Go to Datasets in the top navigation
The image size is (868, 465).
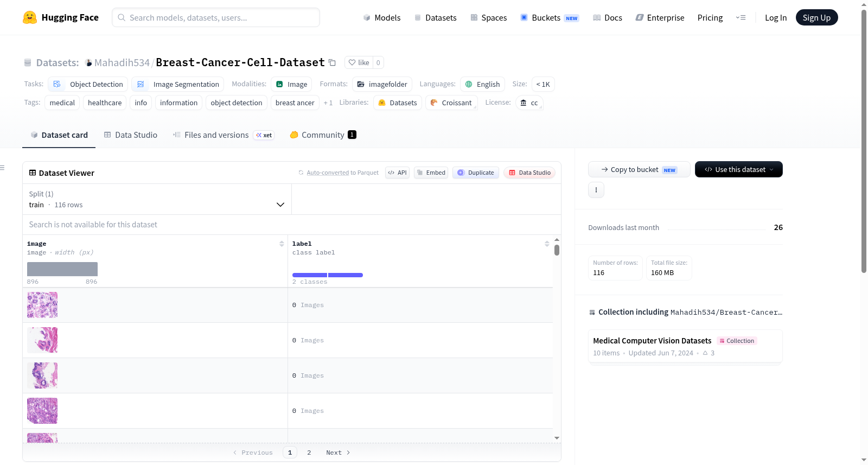point(436,17)
